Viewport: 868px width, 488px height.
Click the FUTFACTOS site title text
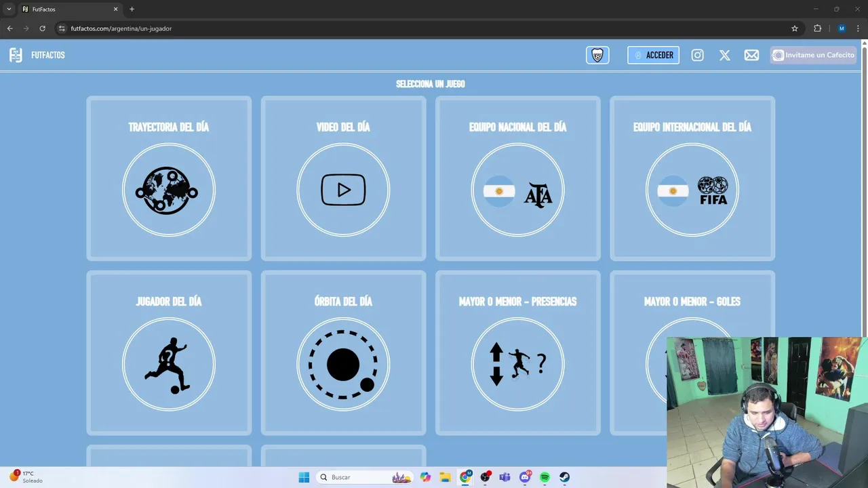(48, 56)
